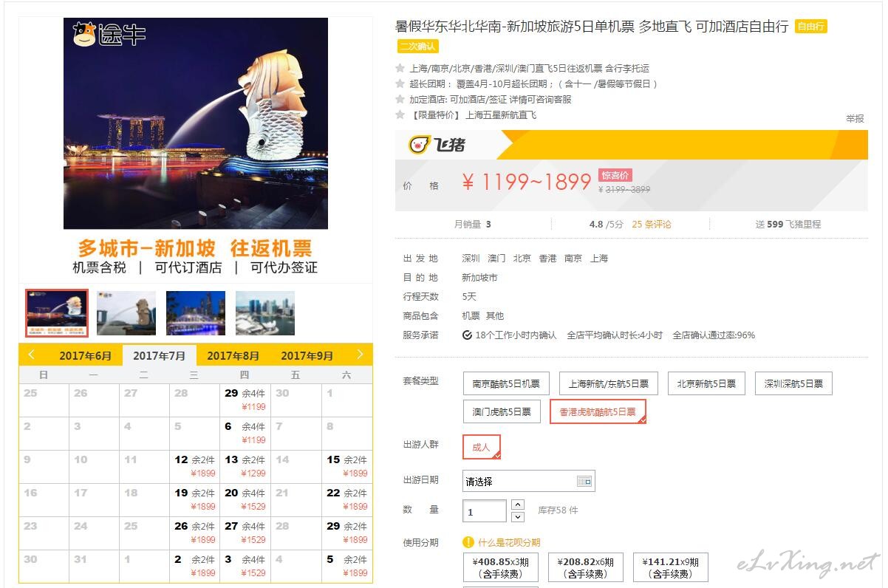Select third bridge night thumbnail
Image resolution: width=888 pixels, height=588 pixels.
196,313
